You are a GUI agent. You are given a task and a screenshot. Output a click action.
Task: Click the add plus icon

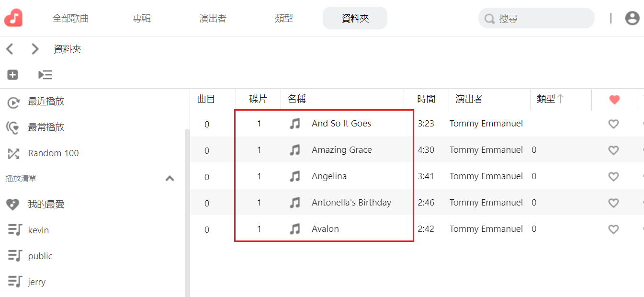pos(12,75)
